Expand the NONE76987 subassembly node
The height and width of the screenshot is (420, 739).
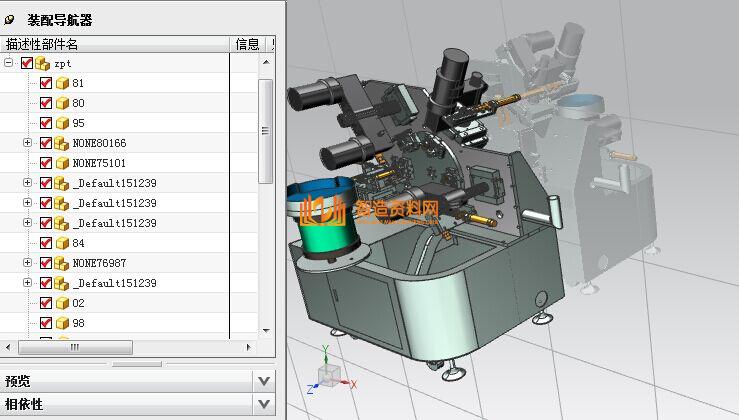pos(27,263)
